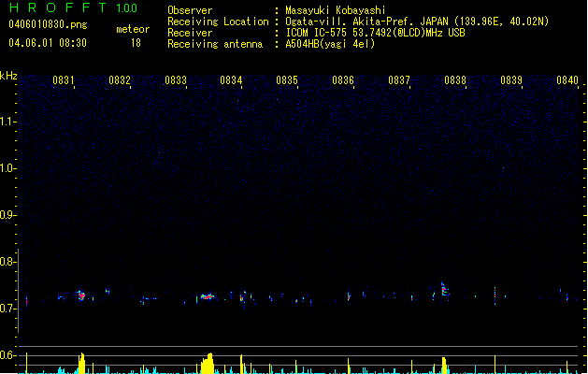Viewport: 588px width, 374px height.
Task: Click observer name Masayuki Kobayashi
Action: pyautogui.click(x=336, y=10)
